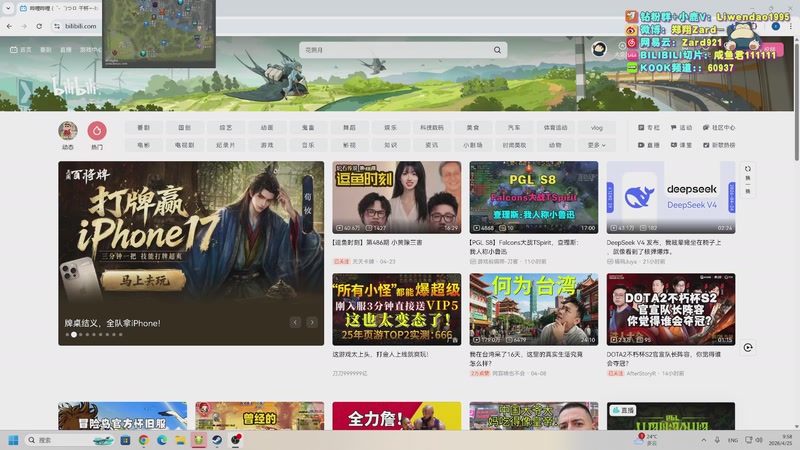The height and width of the screenshot is (450, 800).
Task: Select the 纪录片 category
Action: pos(226,145)
